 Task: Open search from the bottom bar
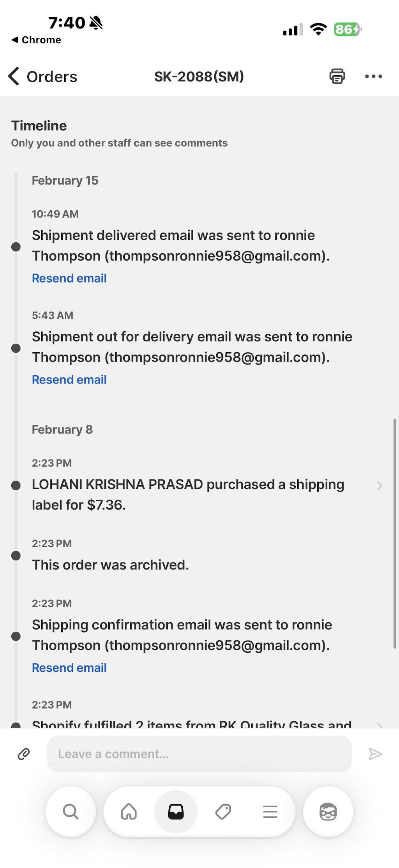[71, 812]
